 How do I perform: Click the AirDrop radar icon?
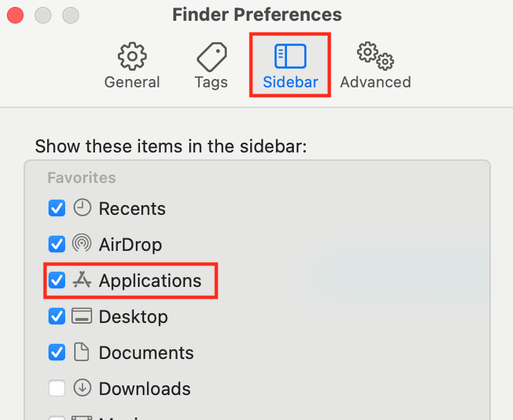[82, 243]
